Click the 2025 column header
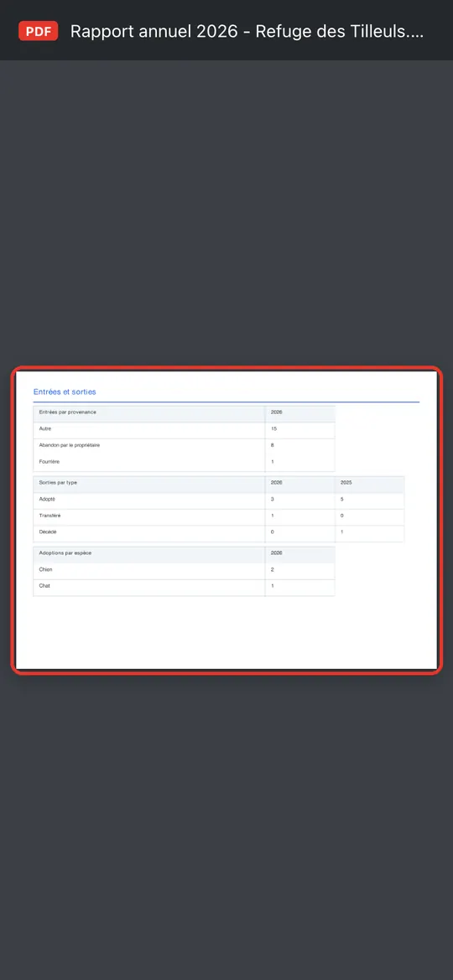 [346, 483]
